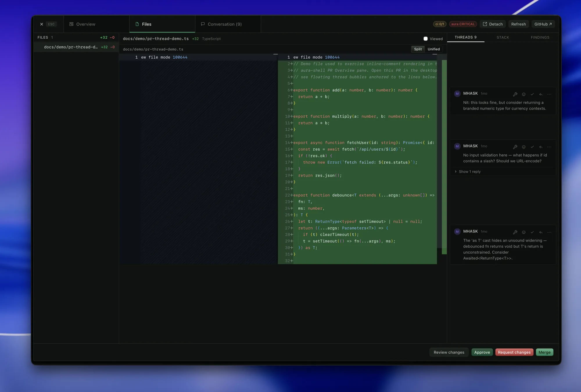Click the Merge button

click(x=544, y=352)
